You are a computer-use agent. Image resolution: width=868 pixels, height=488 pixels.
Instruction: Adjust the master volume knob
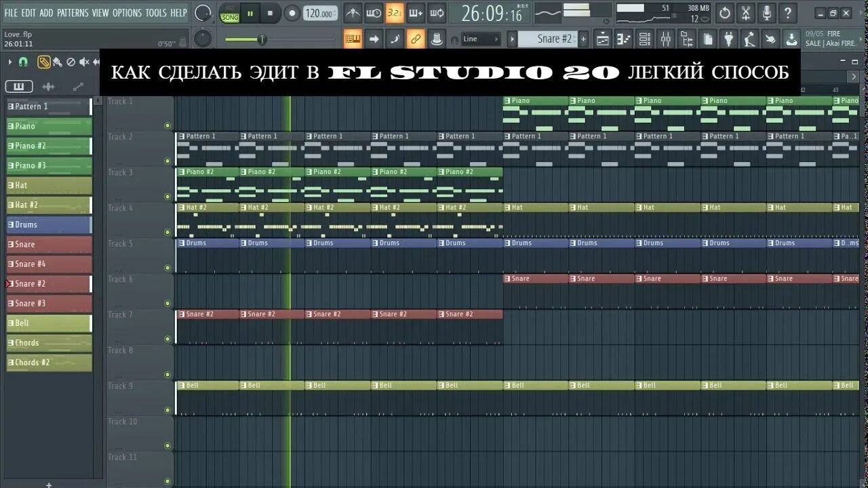coord(202,13)
